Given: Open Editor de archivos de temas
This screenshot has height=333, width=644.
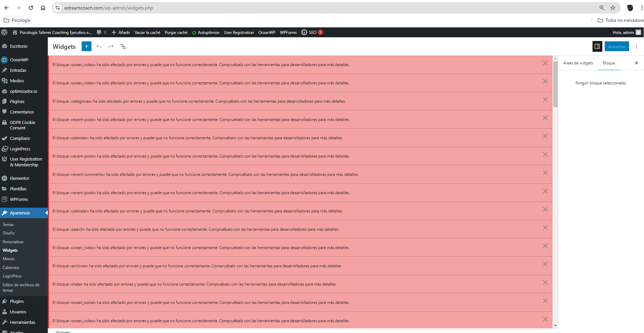Looking at the screenshot, I should click(x=21, y=288).
